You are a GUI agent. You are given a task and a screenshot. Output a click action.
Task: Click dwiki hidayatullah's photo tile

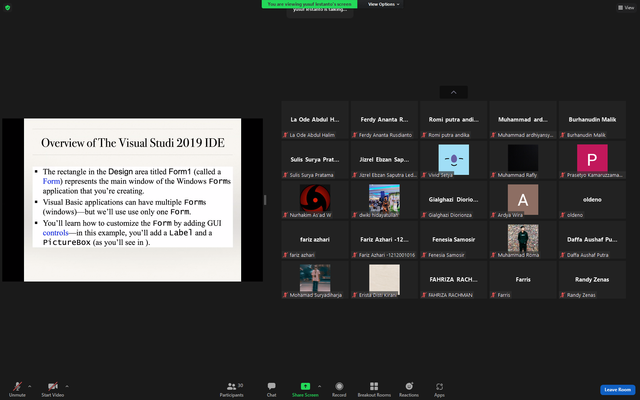[x=384, y=198]
